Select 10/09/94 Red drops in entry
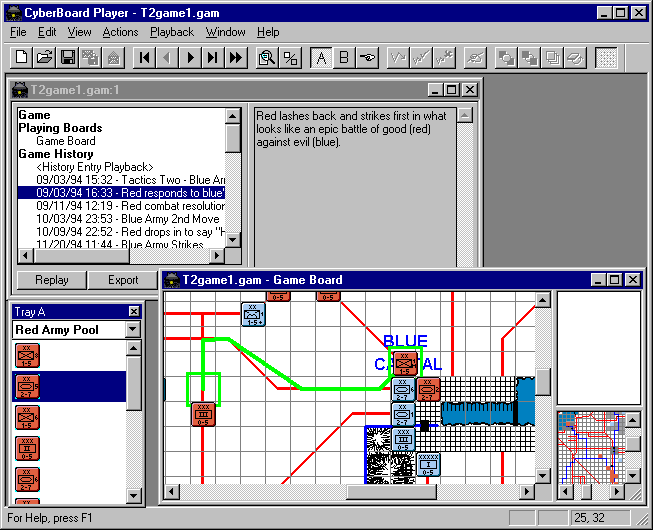The image size is (653, 530). tap(130, 232)
